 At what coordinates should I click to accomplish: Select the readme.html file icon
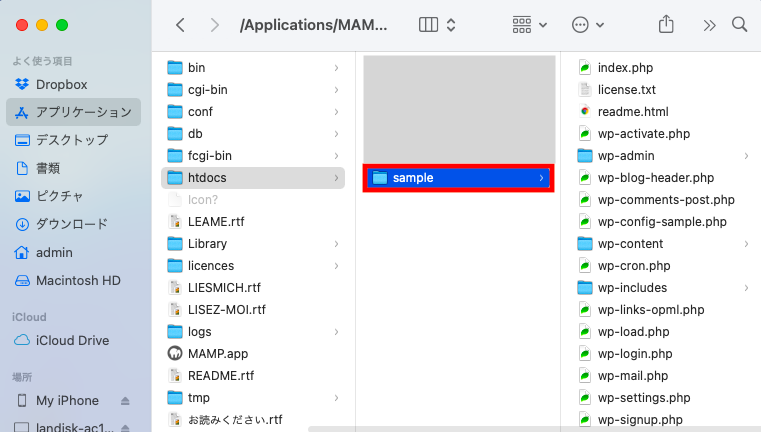585,112
